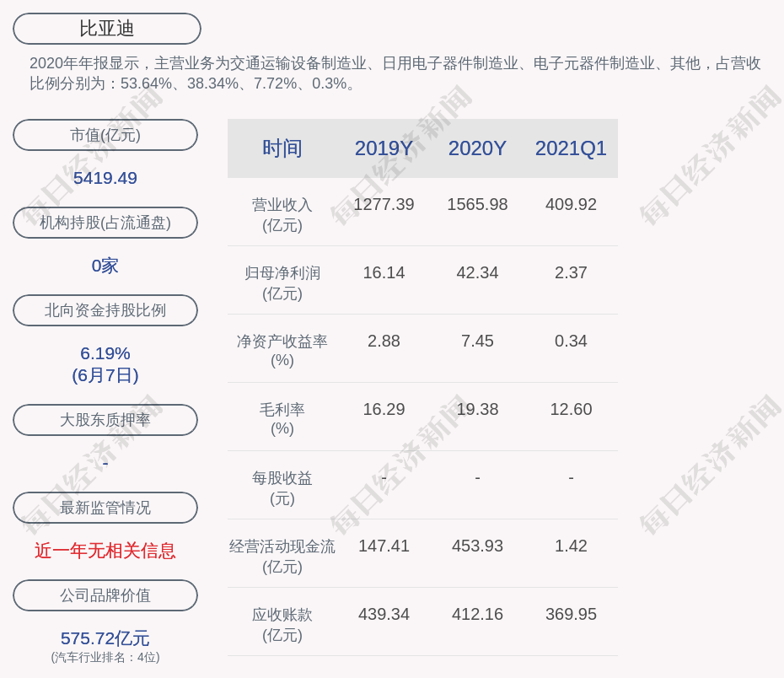Click the (6月7日) date text

pyautogui.click(x=105, y=375)
